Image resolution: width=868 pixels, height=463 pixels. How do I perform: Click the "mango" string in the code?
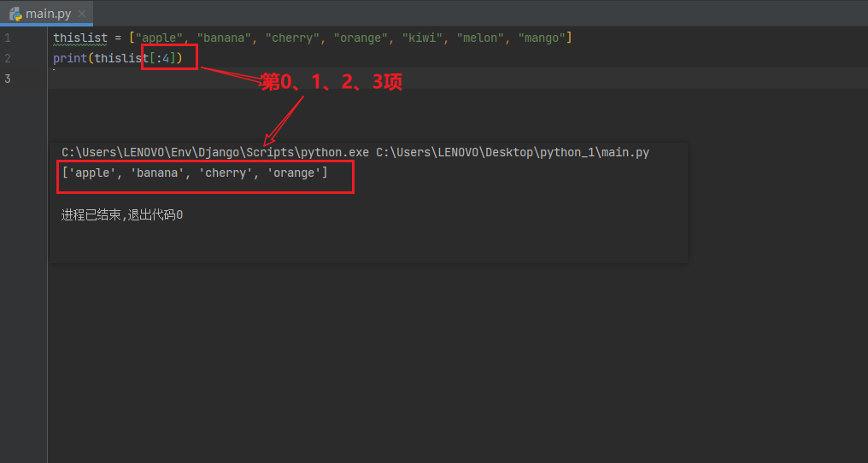point(542,38)
